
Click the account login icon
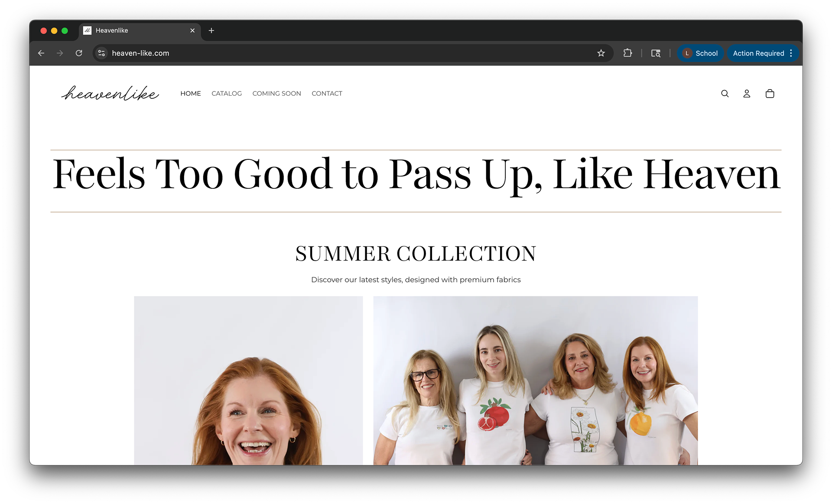(747, 94)
